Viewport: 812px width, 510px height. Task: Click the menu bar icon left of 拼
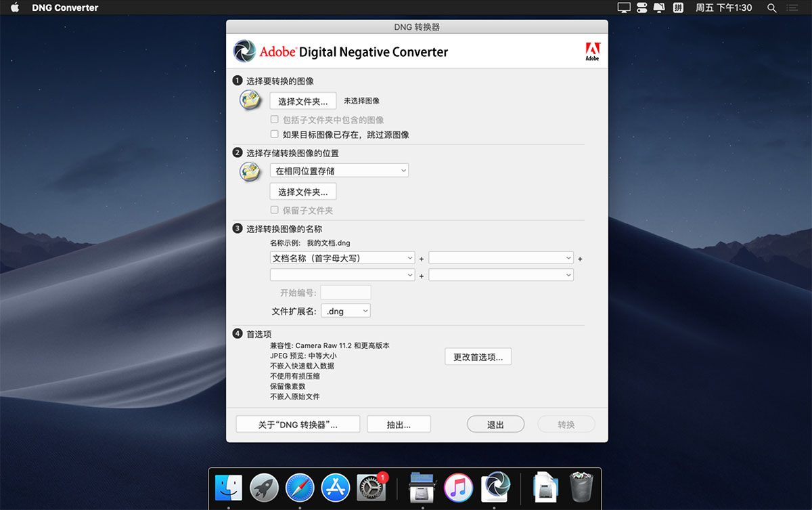659,7
